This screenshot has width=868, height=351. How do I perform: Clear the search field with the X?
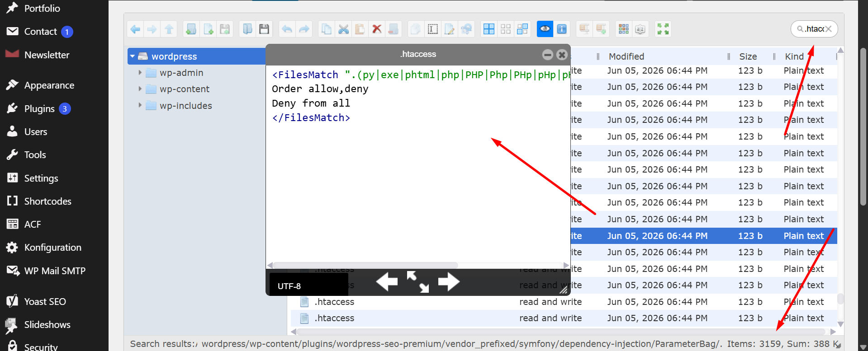coord(829,29)
